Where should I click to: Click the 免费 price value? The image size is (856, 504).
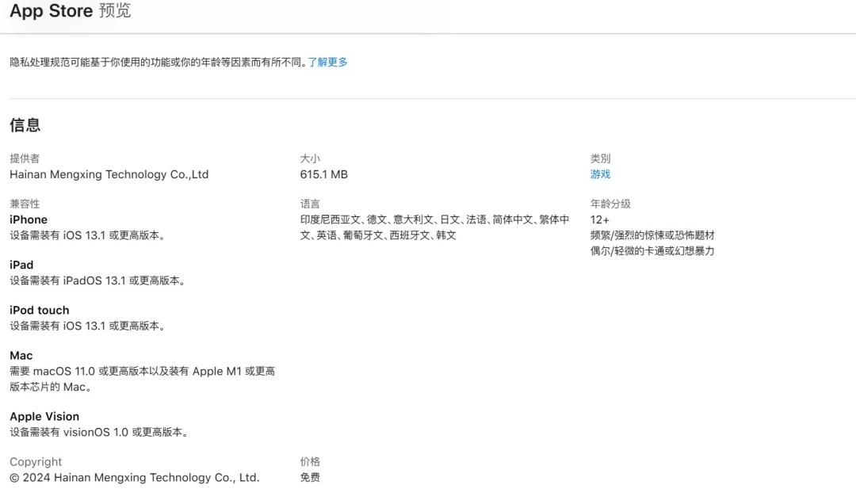pos(310,477)
